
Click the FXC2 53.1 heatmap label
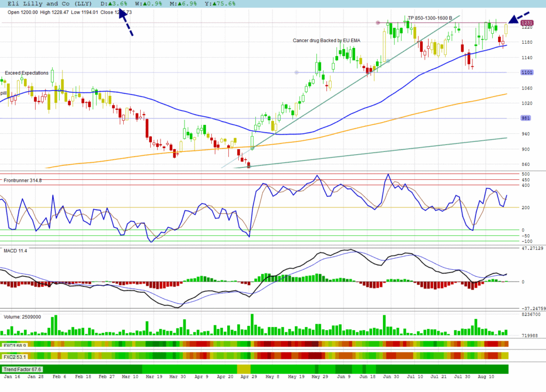click(x=14, y=357)
